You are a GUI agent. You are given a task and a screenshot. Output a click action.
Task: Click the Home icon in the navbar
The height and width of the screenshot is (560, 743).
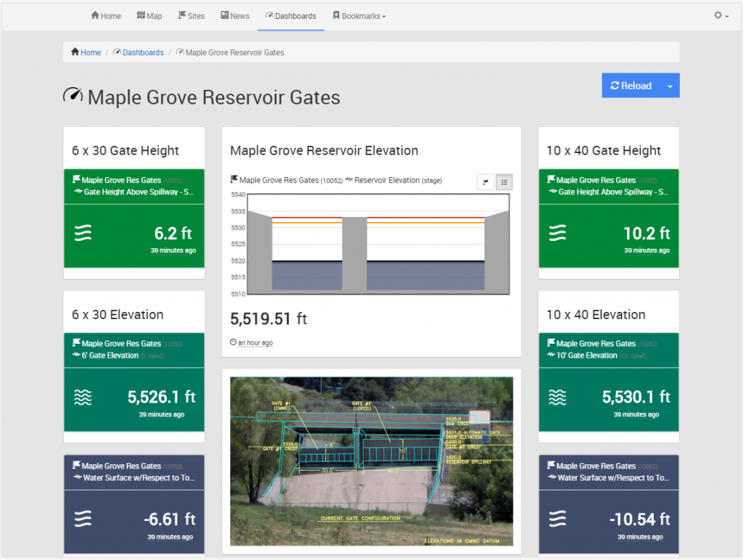click(95, 16)
